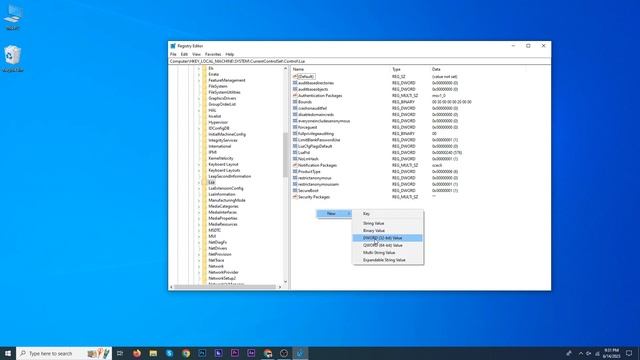Open the Edit menu
Image resolution: width=640 pixels, height=360 pixels.
point(184,54)
